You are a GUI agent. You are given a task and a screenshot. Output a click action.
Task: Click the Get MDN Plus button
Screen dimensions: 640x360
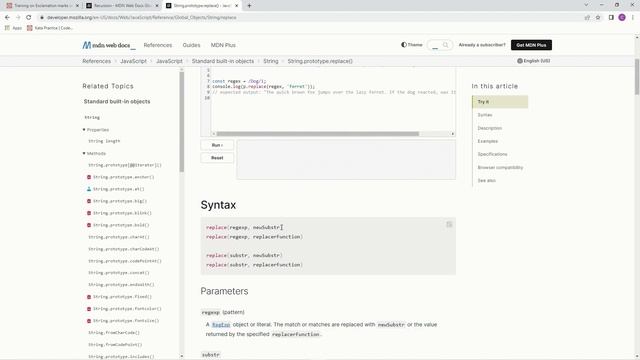[531, 45]
